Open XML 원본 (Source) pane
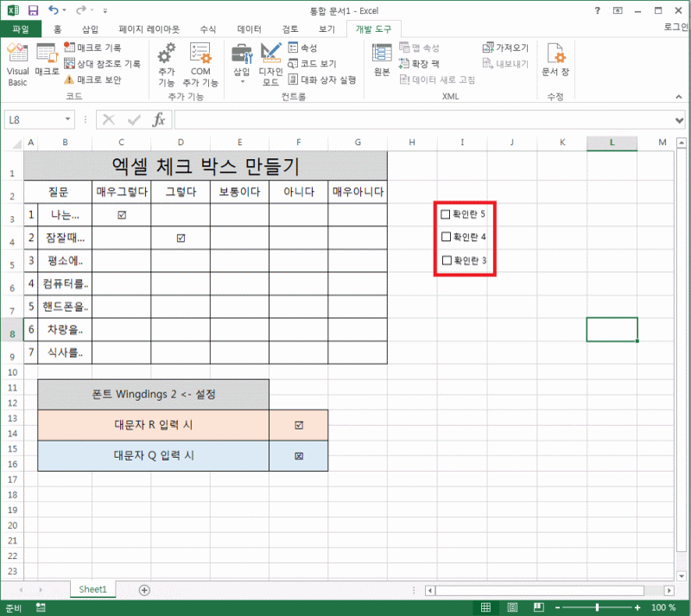691x616 pixels. pos(382,60)
